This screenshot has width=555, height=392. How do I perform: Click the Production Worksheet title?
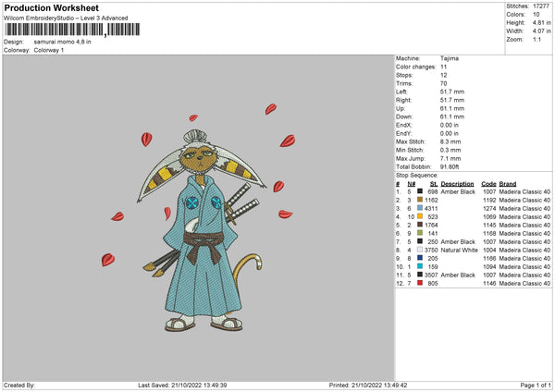[51, 7]
